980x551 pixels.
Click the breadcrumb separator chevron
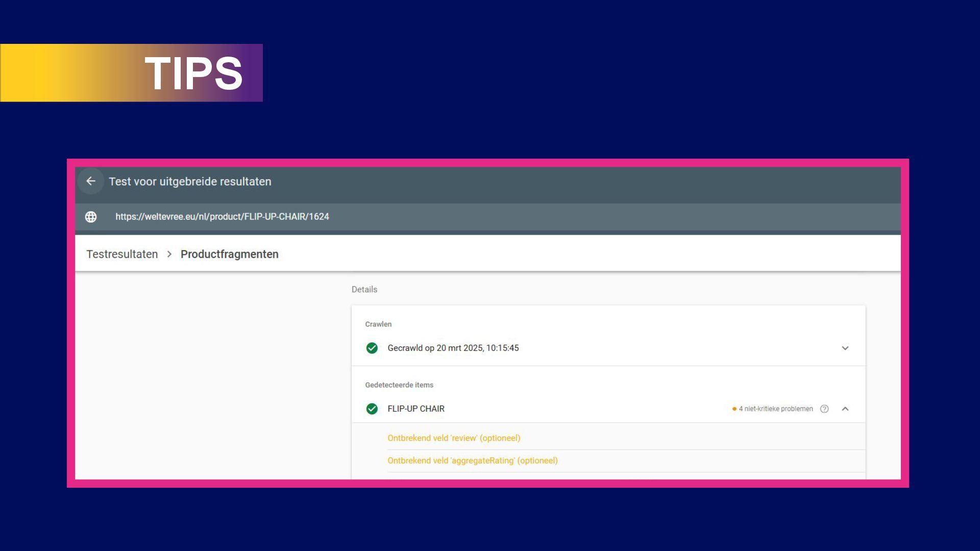coord(169,254)
